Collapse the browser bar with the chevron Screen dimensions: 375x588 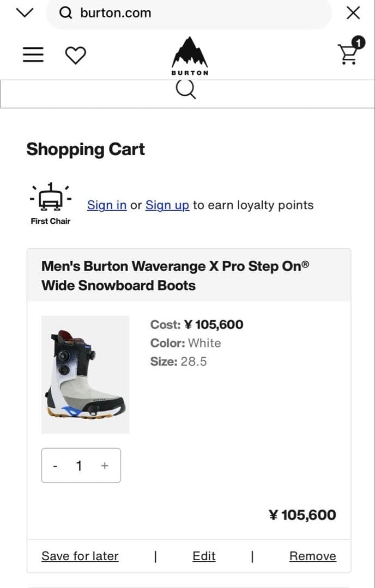23,12
